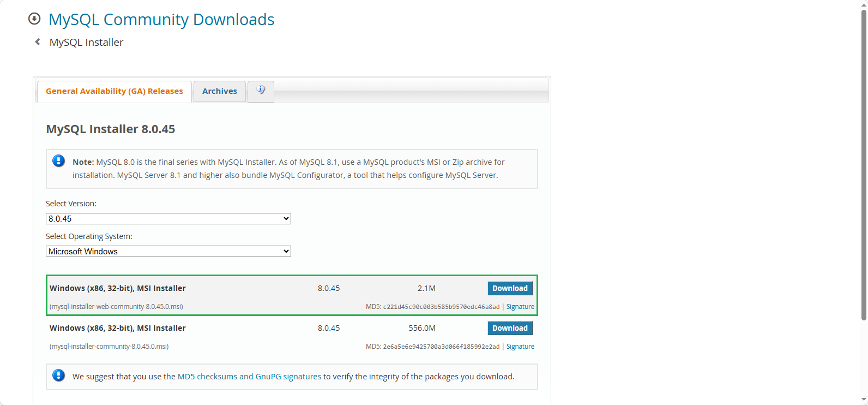Click the version 8.0.45 cell in the 2.1M row
The height and width of the screenshot is (405, 868).
(329, 288)
